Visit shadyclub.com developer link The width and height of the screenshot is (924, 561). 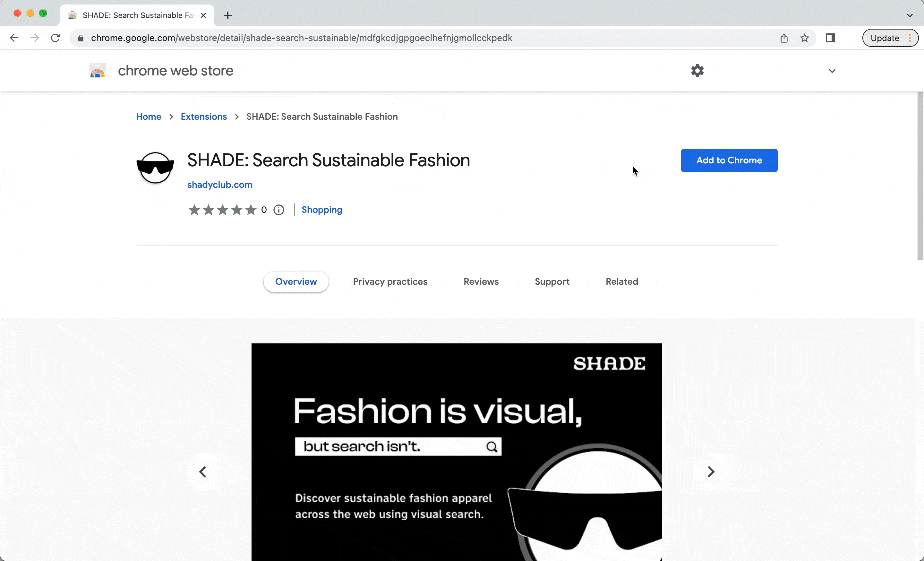[x=220, y=185]
